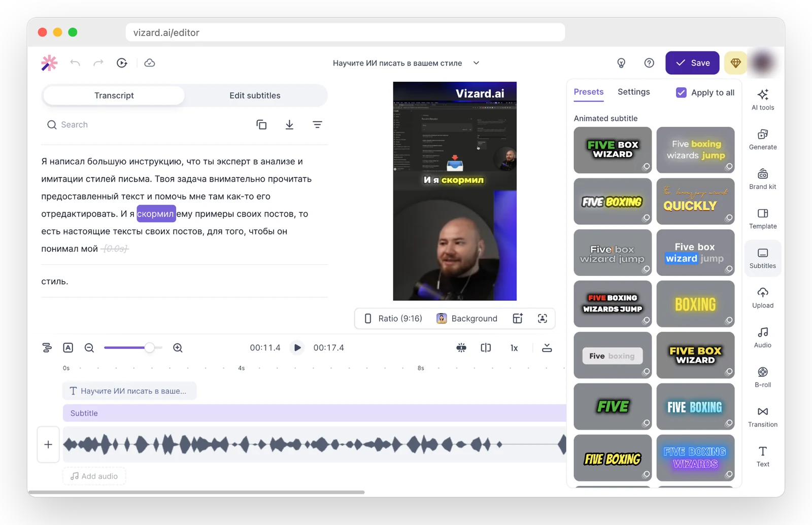Screen dimensions: 812x525
Task: Click the zoom out timeline icon
Action: (x=89, y=348)
